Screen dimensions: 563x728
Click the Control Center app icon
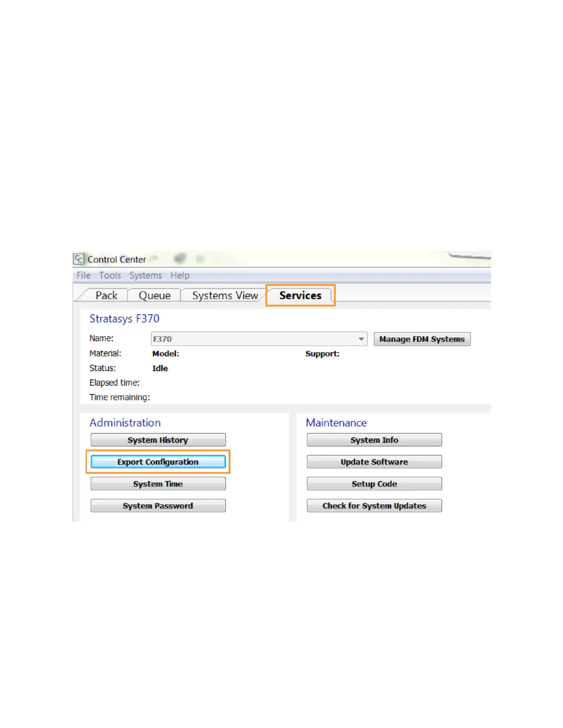click(79, 259)
